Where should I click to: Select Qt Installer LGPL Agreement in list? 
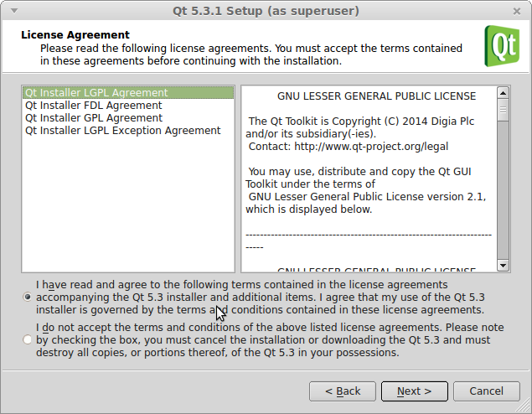pos(128,93)
